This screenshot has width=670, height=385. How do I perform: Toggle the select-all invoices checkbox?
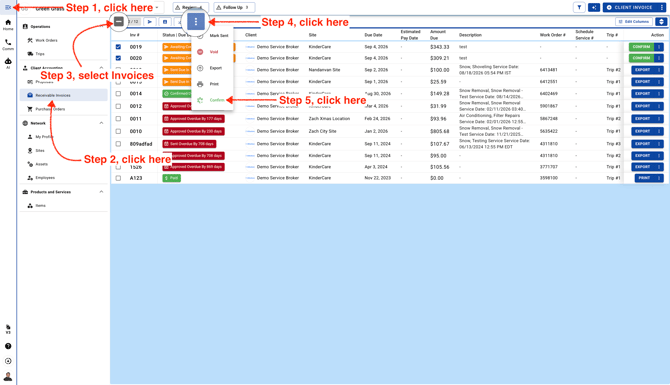click(x=119, y=21)
